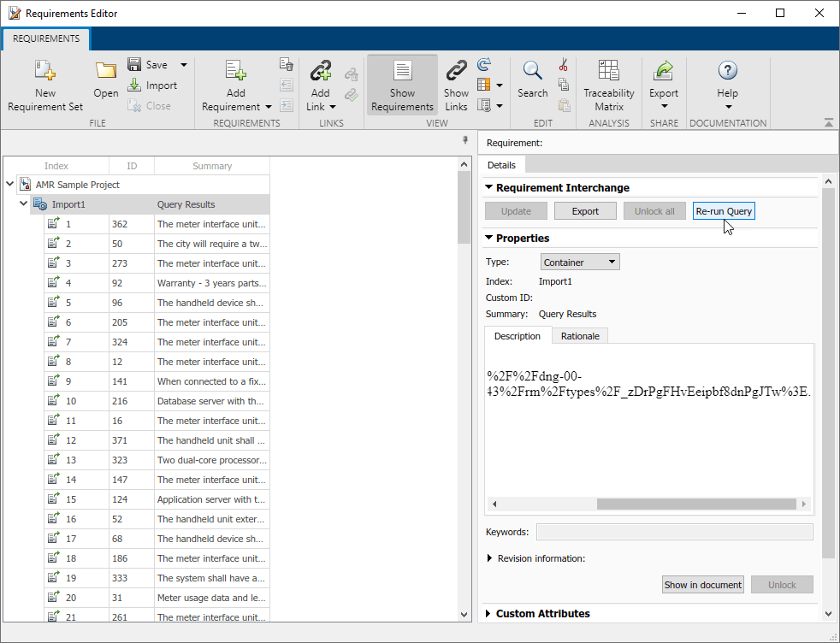The image size is (840, 643).
Task: Expand the Add Link dropdown arrow
Action: (x=333, y=107)
